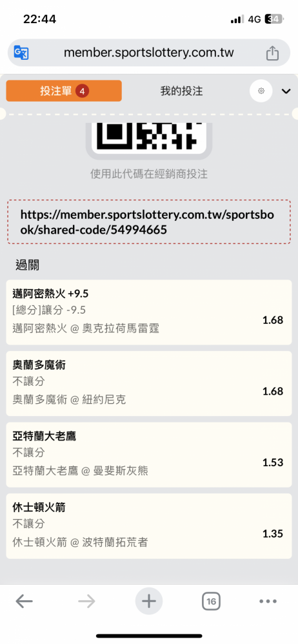Image resolution: width=298 pixels, height=644 pixels.
Task: Tap the browser forward arrow
Action: (86, 601)
